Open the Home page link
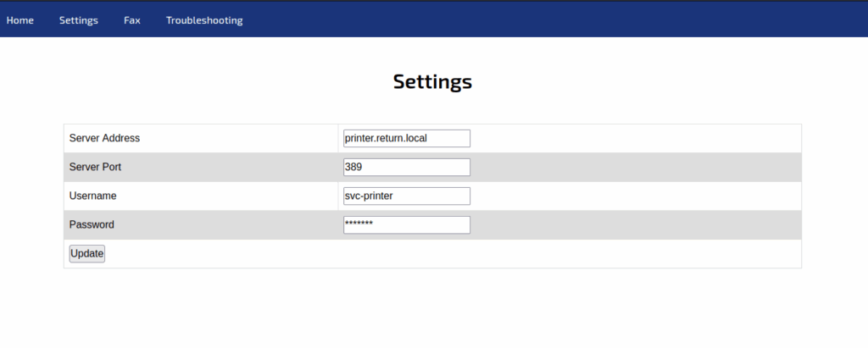Image resolution: width=868 pixels, height=348 pixels. tap(20, 20)
